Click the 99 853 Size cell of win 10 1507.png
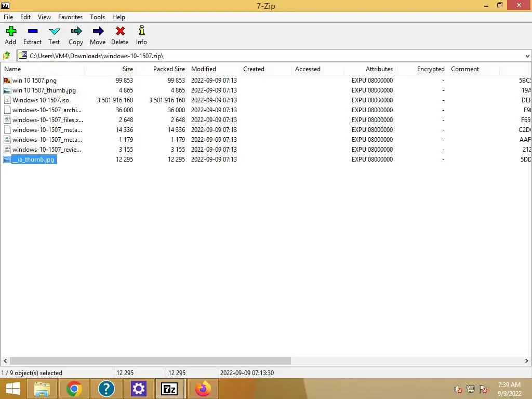Screen dimensions: 532x399 (124, 81)
